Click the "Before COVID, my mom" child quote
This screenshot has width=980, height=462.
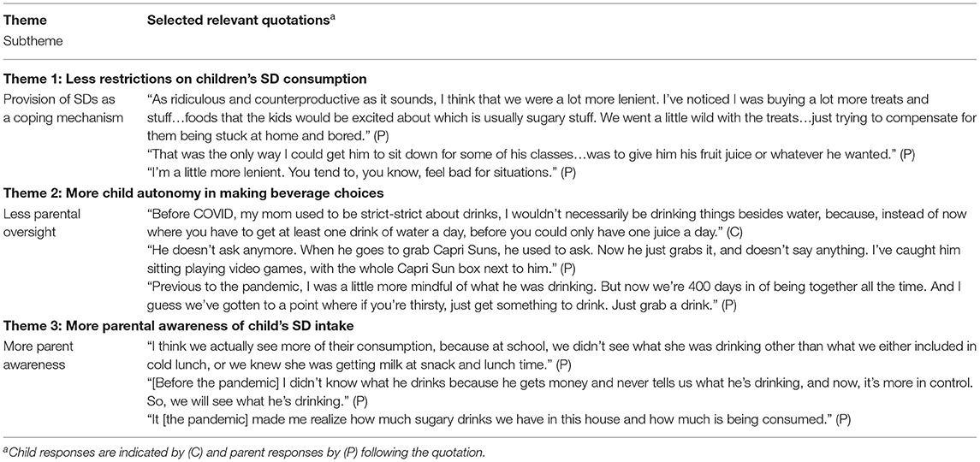coord(556,222)
